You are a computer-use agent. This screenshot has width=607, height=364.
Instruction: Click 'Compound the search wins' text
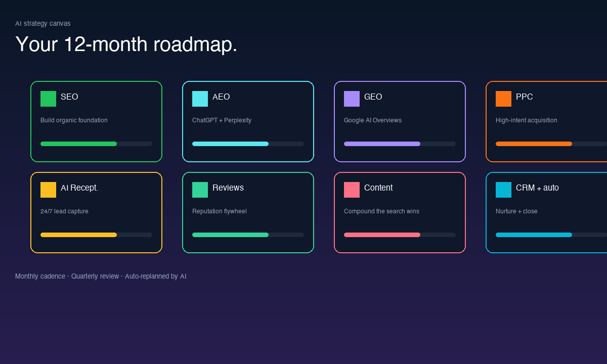point(381,211)
